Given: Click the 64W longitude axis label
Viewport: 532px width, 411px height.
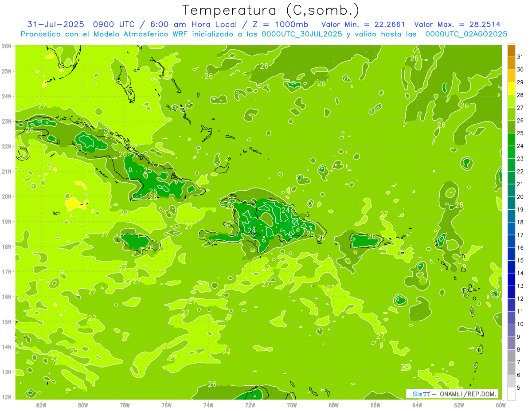Looking at the screenshot, I should [x=417, y=404].
